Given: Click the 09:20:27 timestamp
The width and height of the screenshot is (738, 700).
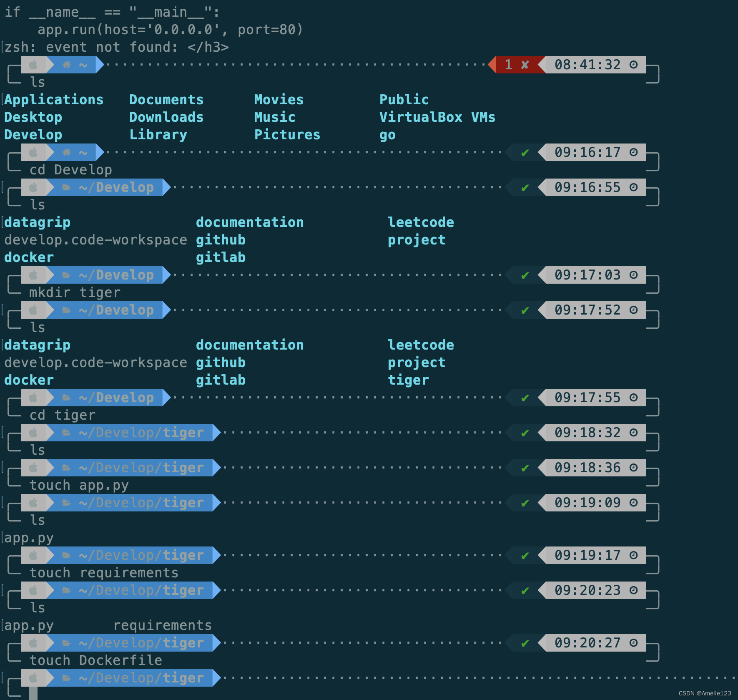Looking at the screenshot, I should (x=587, y=643).
